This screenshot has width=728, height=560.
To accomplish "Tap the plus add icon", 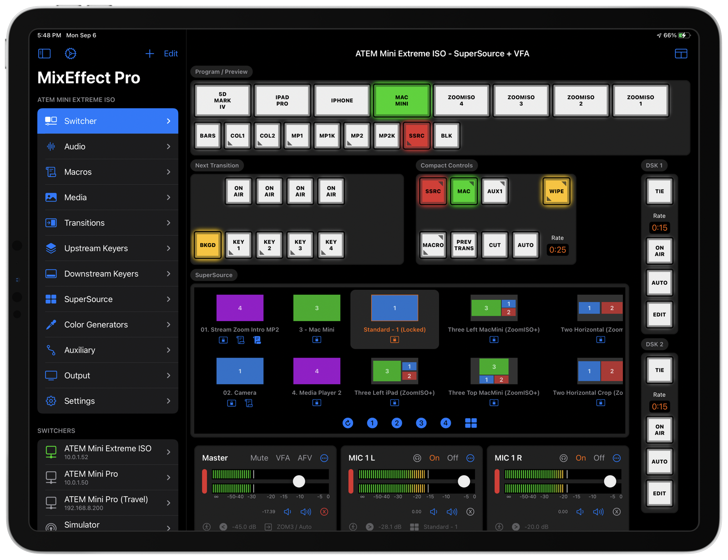I will click(149, 54).
